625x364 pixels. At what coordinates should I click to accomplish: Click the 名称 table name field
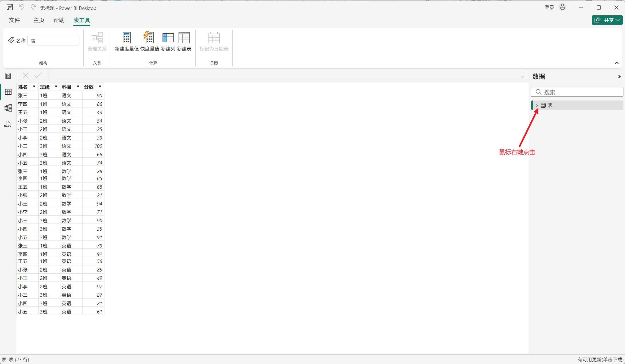pyautogui.click(x=53, y=41)
